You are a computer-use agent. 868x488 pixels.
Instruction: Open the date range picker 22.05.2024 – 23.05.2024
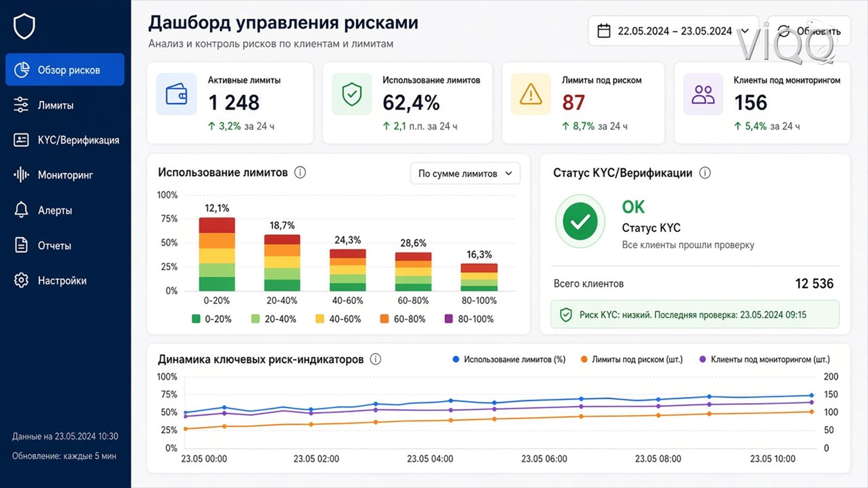pyautogui.click(x=673, y=31)
